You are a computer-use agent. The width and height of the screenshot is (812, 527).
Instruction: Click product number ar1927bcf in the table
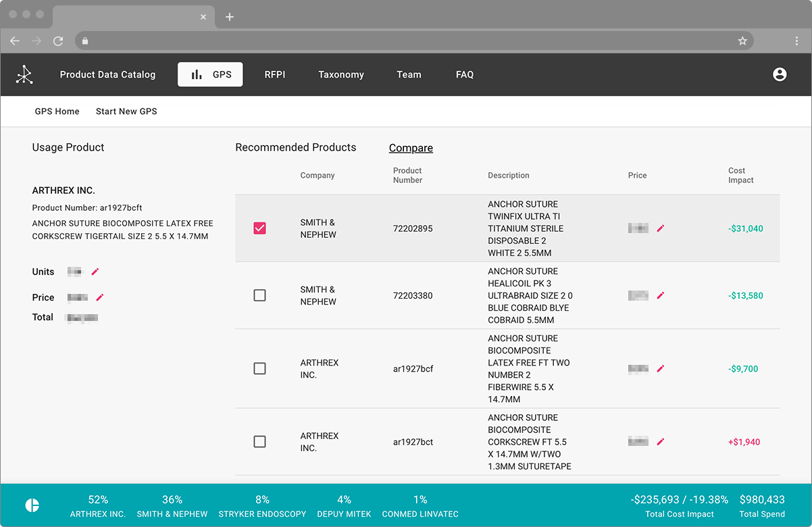413,369
